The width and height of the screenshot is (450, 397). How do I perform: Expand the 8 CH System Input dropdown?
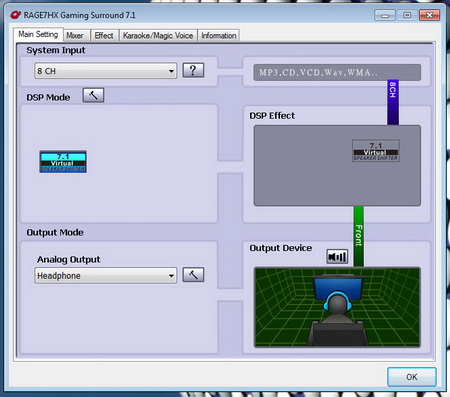click(106, 71)
